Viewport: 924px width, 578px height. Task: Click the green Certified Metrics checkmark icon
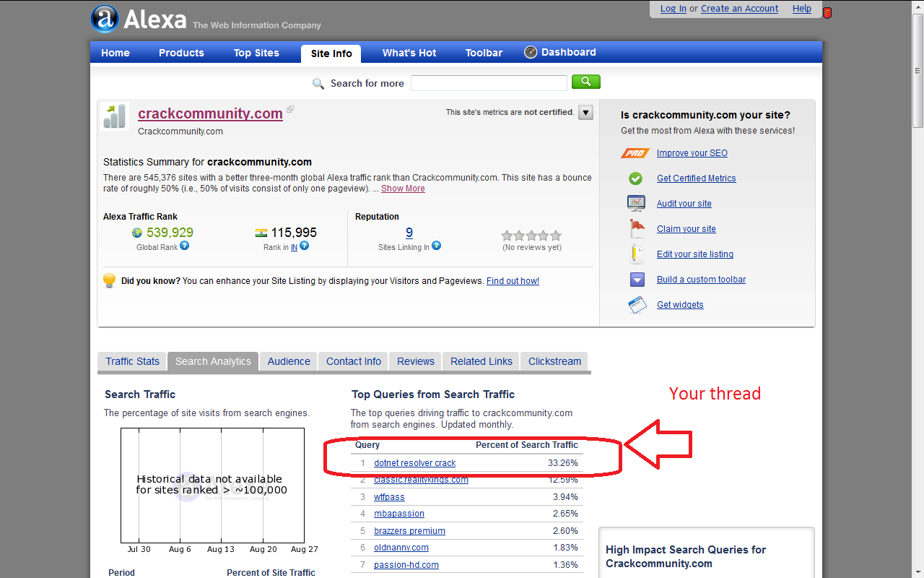635,178
